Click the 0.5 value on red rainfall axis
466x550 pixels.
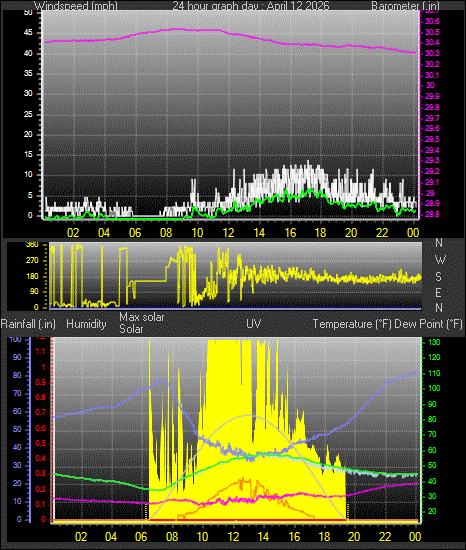[41, 443]
